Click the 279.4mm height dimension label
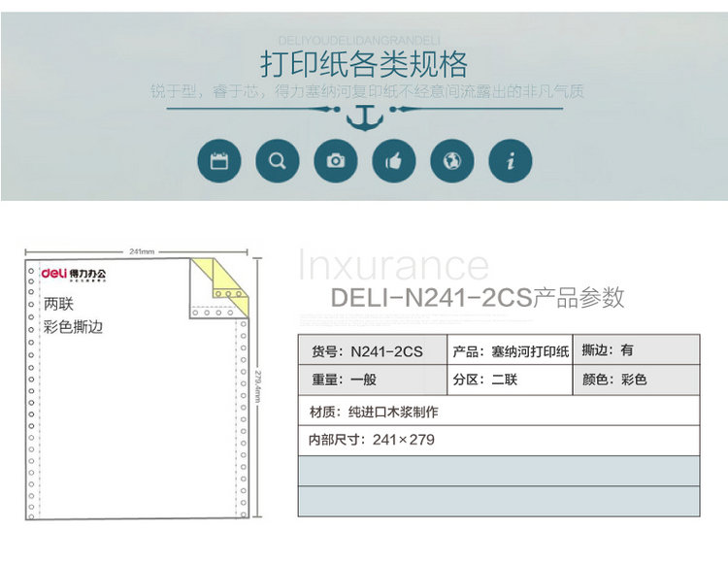 coord(258,386)
